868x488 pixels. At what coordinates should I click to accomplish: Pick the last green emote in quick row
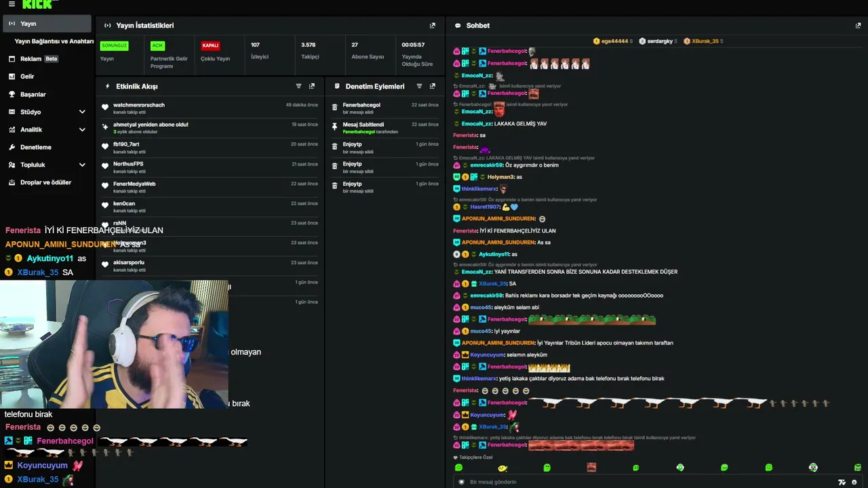click(x=857, y=468)
